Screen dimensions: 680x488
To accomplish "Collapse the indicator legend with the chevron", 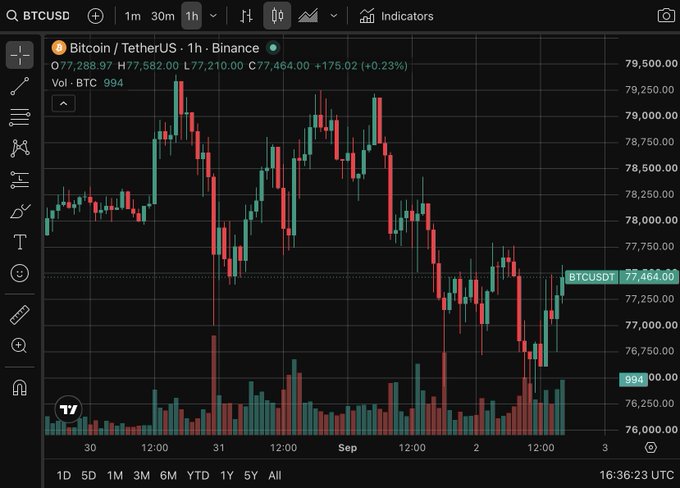I will point(63,104).
